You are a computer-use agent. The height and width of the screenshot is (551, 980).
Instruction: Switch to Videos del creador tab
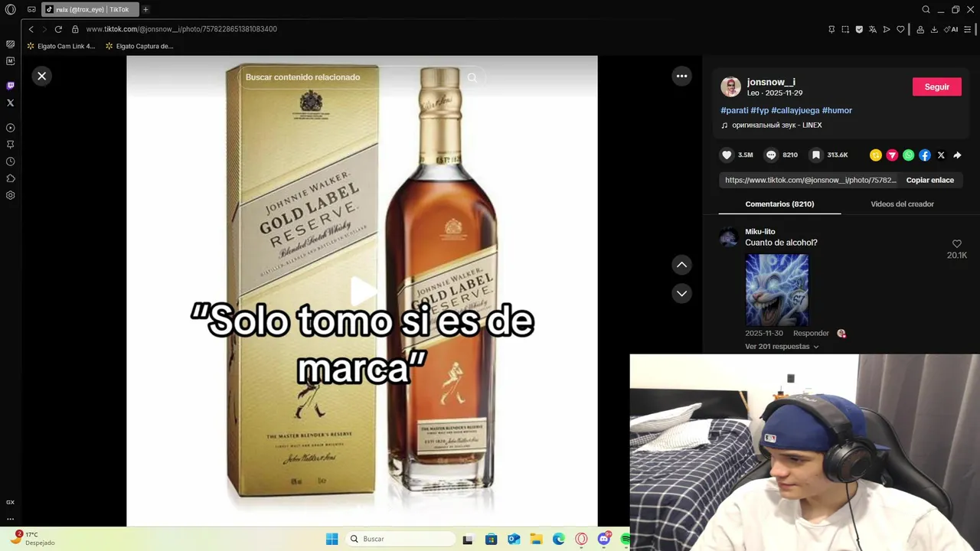[x=902, y=204]
